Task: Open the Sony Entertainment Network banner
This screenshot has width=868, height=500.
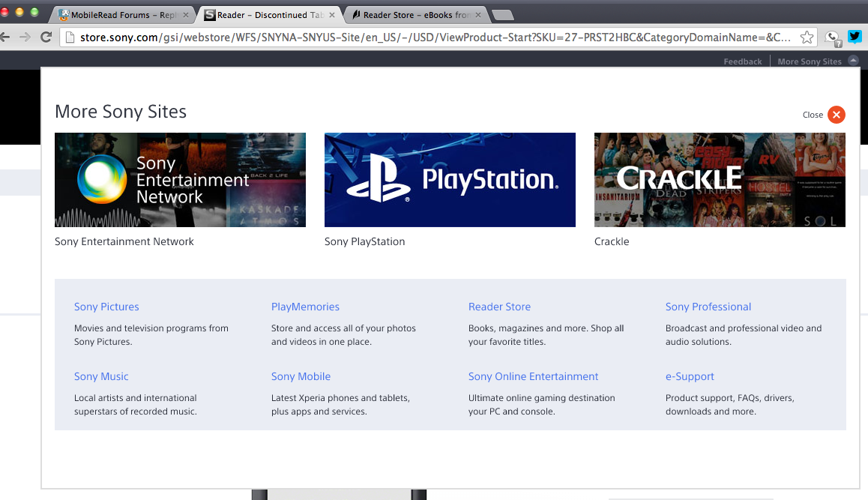Action: pyautogui.click(x=180, y=180)
